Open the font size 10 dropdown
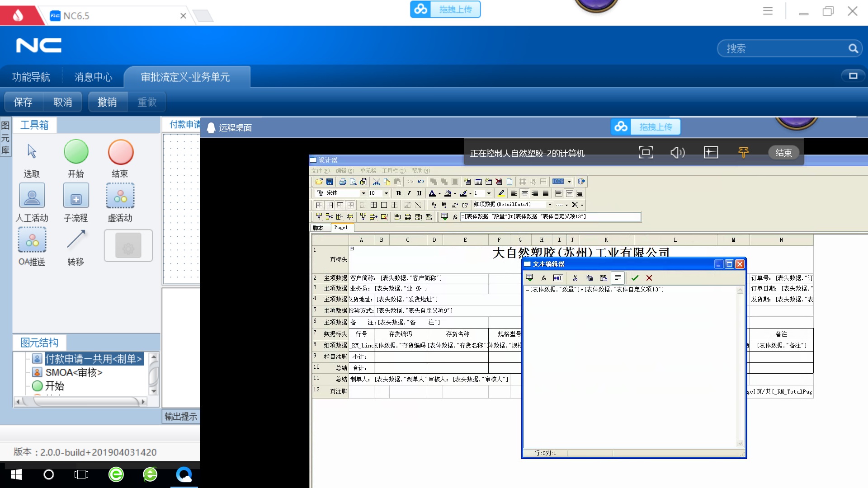This screenshot has height=488, width=868. [x=386, y=193]
